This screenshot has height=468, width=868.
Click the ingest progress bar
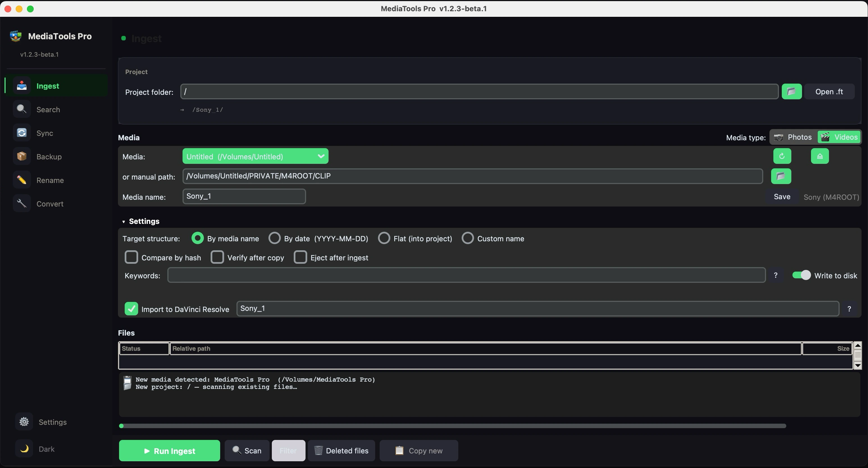pyautogui.click(x=452, y=426)
